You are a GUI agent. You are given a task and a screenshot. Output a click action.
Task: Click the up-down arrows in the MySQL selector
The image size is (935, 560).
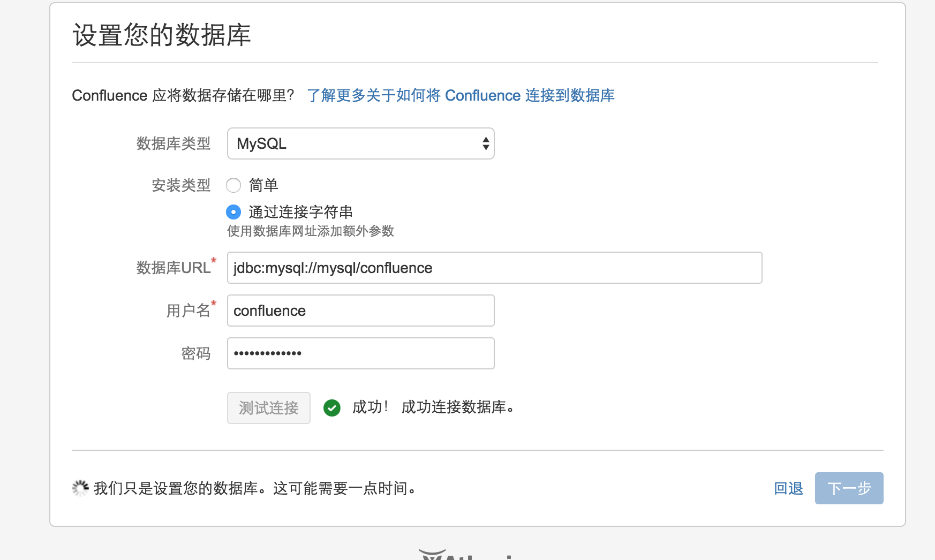click(x=485, y=143)
